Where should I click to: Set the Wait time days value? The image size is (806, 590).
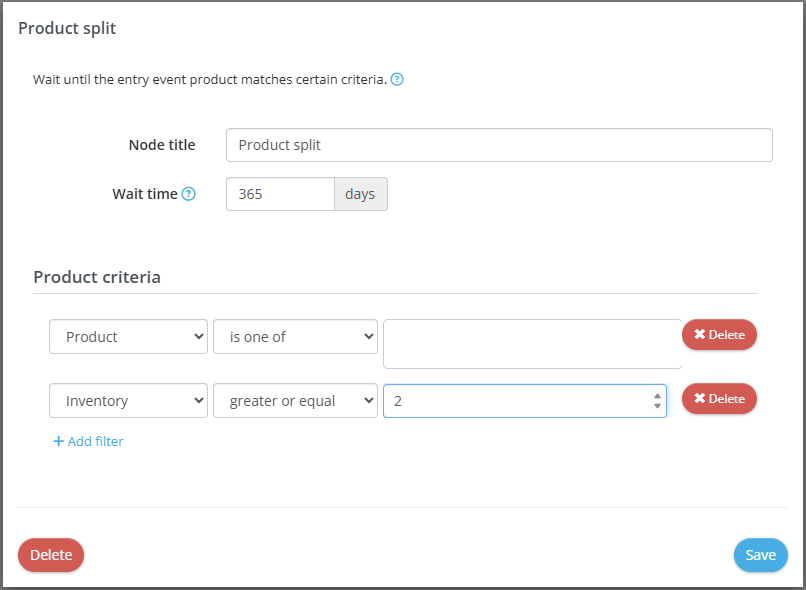(281, 194)
